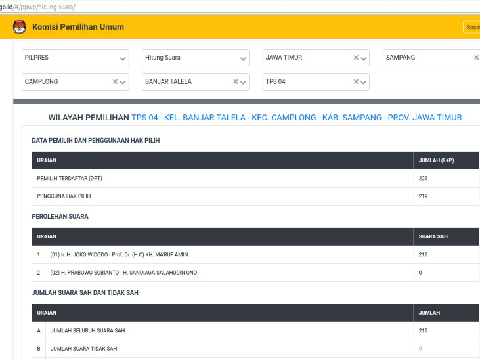
Task: Follow the PROV. JAWA TIMUR breadcrumb link
Action: coord(425,117)
